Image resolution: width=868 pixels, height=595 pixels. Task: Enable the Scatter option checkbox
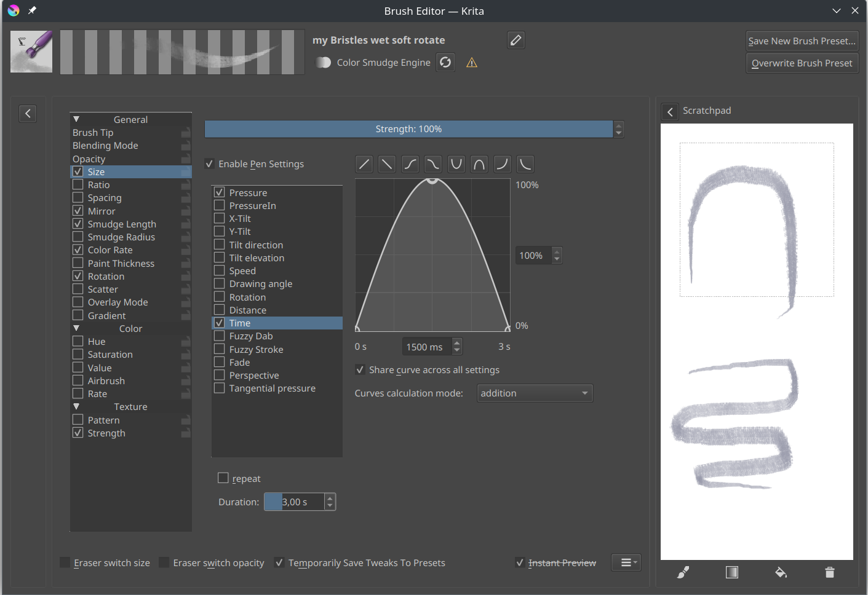pos(78,289)
